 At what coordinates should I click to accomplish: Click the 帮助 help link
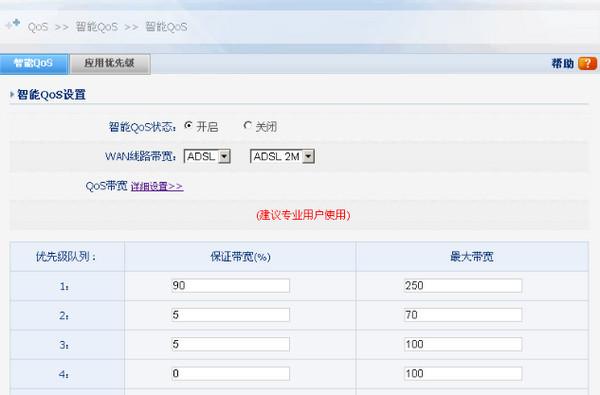pyautogui.click(x=562, y=64)
